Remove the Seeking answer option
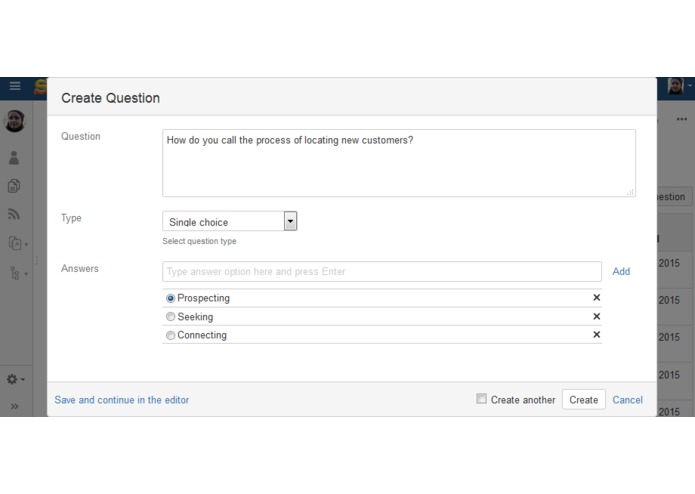The width and height of the screenshot is (695, 494). (597, 316)
